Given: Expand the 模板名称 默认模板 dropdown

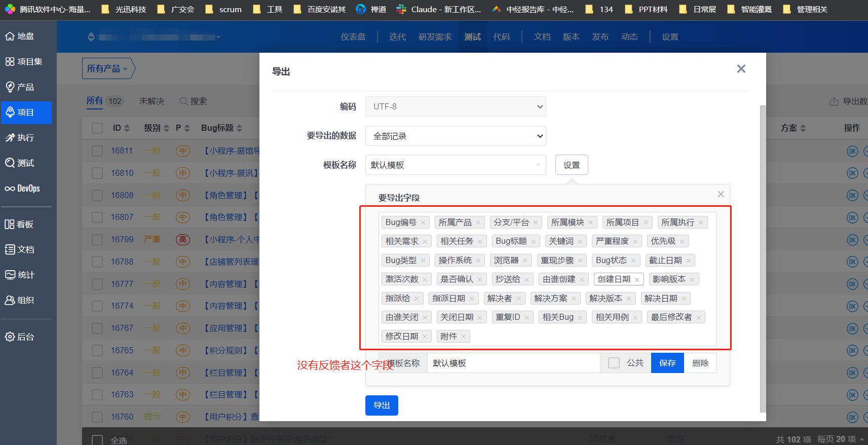Looking at the screenshot, I should (455, 165).
